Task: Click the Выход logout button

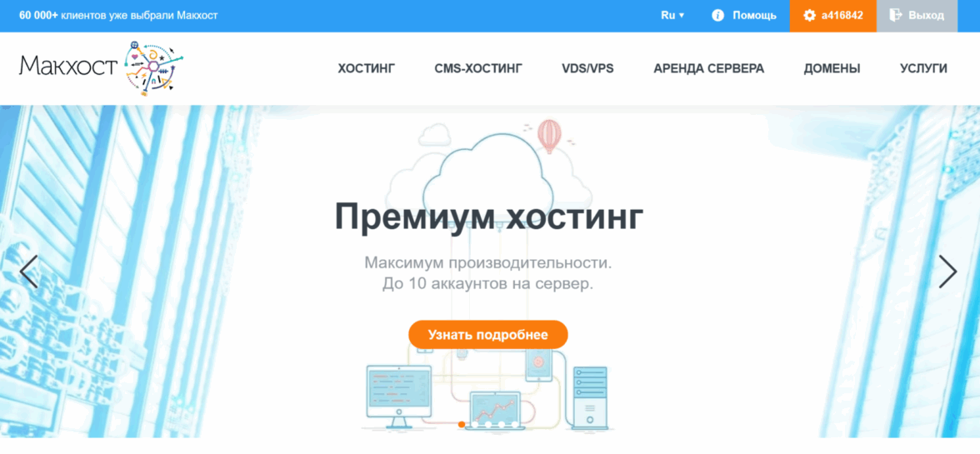Action: click(x=917, y=16)
